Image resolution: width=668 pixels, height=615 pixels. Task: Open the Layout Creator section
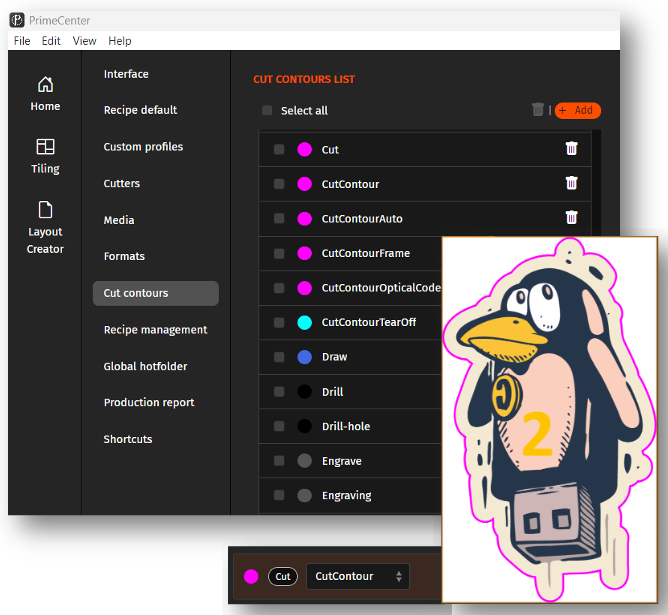point(45,227)
